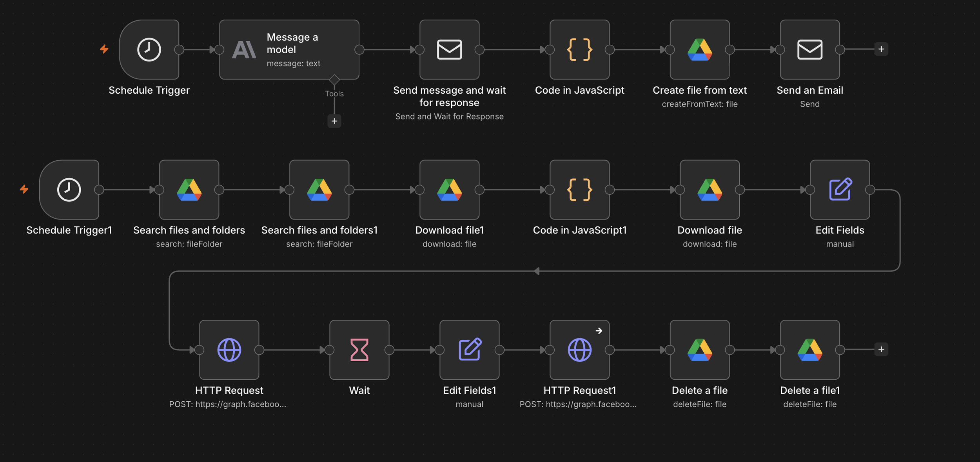The height and width of the screenshot is (462, 980).
Task: Click output connector of Edit Fields node
Action: pyautogui.click(x=870, y=190)
